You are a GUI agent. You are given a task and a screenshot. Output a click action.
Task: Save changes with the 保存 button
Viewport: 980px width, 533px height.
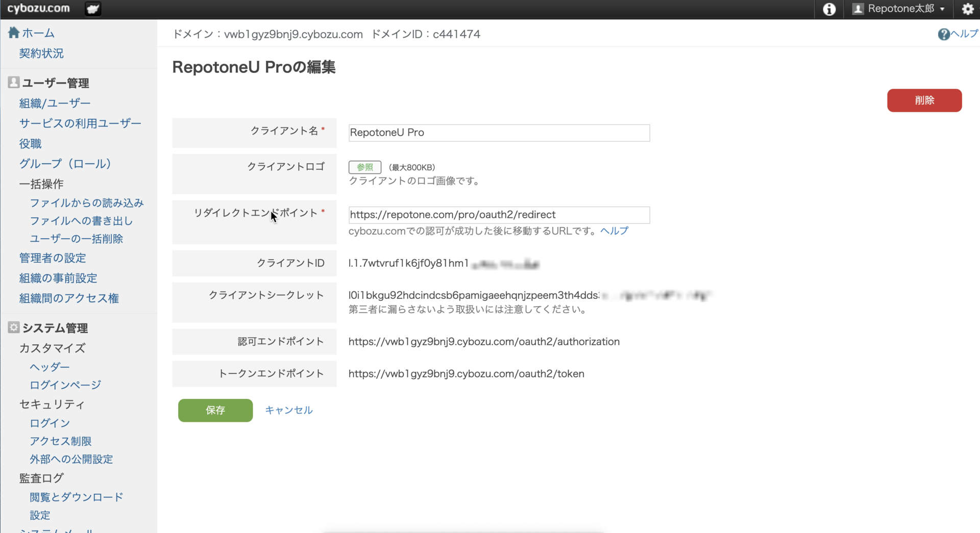215,410
